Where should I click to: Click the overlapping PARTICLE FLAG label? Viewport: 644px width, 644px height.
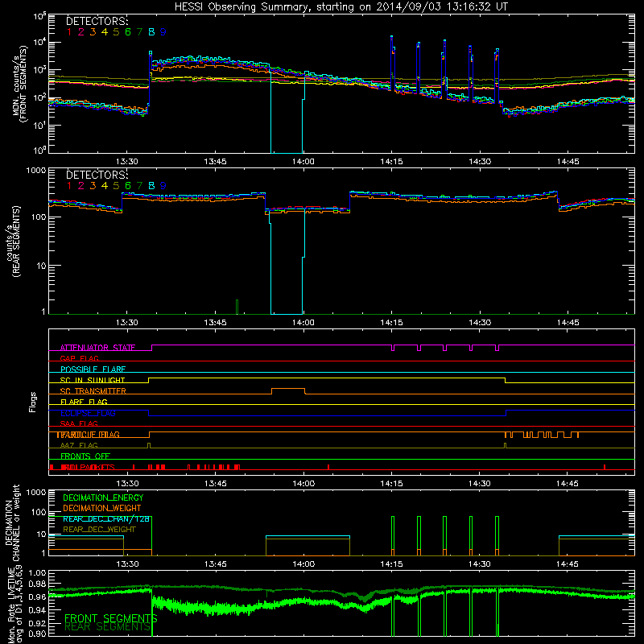coord(89,435)
